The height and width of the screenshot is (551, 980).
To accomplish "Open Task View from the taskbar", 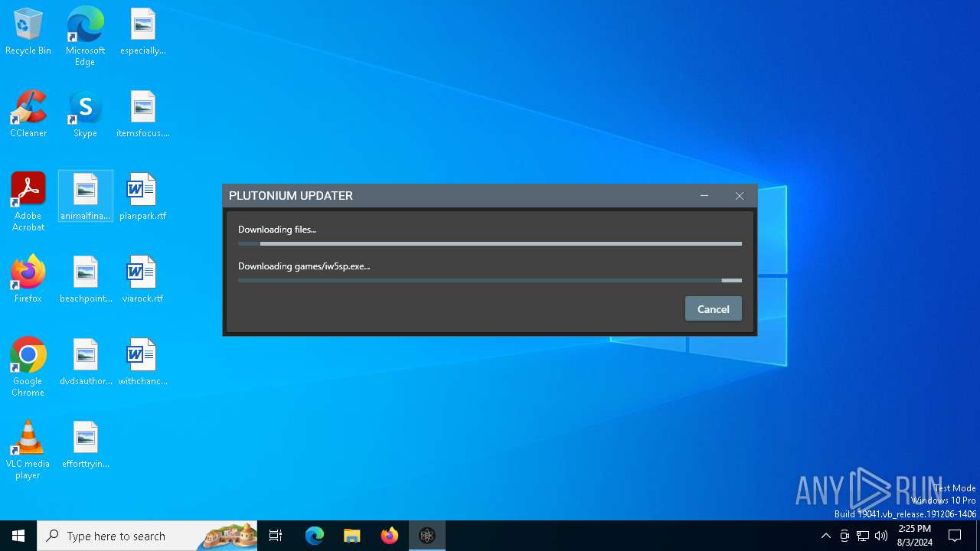I will click(276, 536).
